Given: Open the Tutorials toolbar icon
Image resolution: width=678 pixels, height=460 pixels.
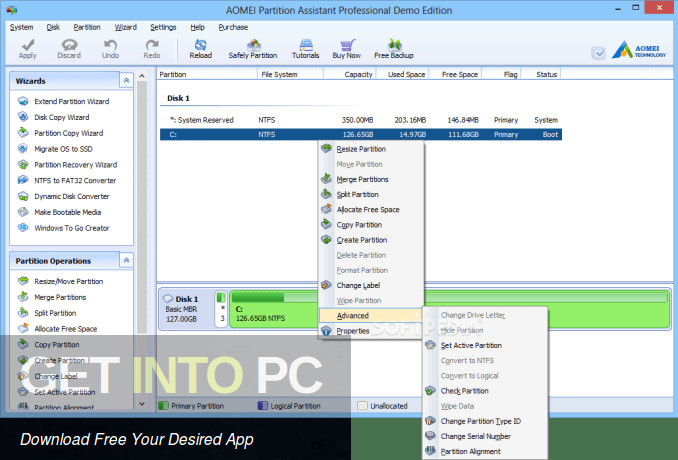Looking at the screenshot, I should 306,45.
